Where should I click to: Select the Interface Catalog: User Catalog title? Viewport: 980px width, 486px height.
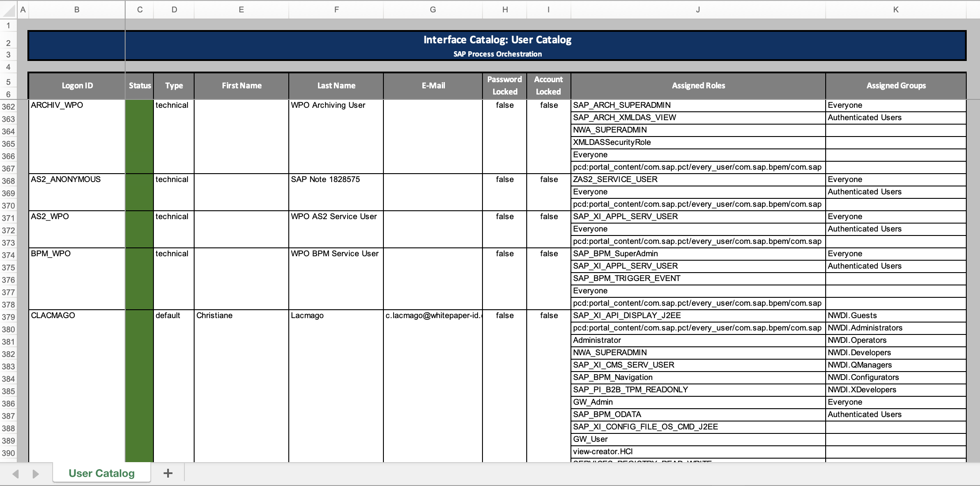(x=498, y=40)
